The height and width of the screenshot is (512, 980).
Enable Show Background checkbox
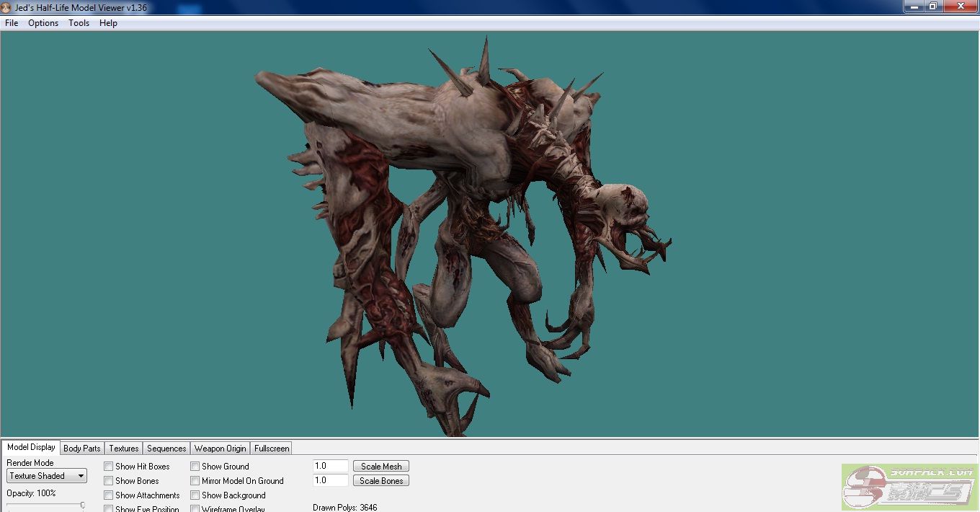click(195, 495)
